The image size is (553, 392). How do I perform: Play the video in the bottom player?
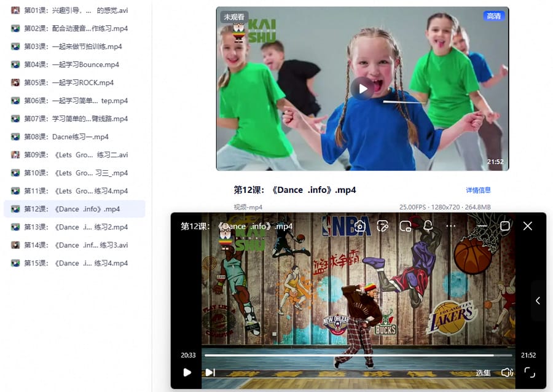pyautogui.click(x=187, y=372)
